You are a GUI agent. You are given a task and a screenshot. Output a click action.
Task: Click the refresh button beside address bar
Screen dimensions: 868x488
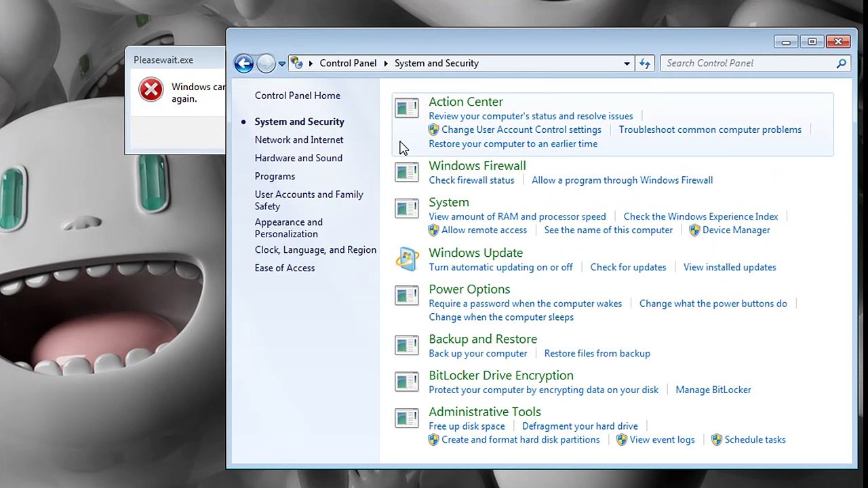(645, 63)
